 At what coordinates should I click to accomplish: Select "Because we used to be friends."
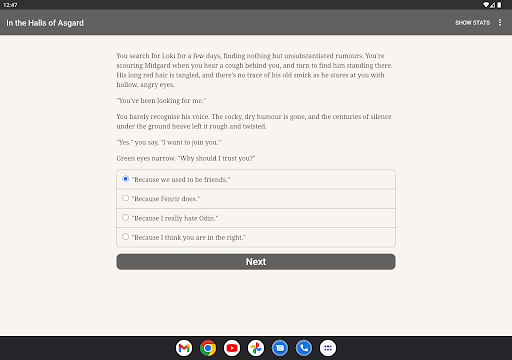[x=256, y=179]
